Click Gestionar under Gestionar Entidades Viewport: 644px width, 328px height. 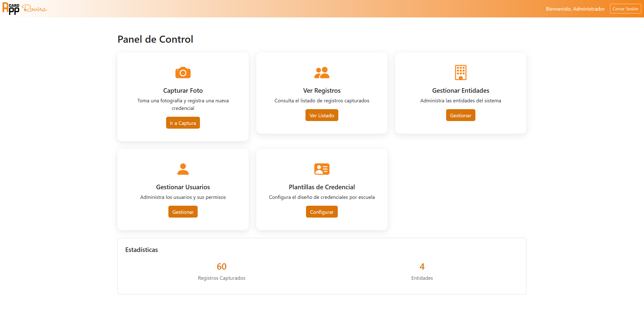coord(460,115)
